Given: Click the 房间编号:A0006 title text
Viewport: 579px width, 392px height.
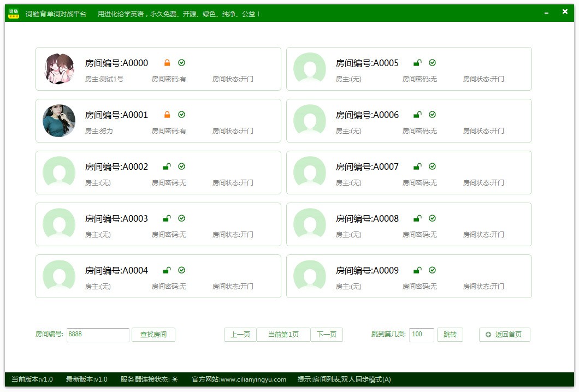Looking at the screenshot, I should (368, 115).
